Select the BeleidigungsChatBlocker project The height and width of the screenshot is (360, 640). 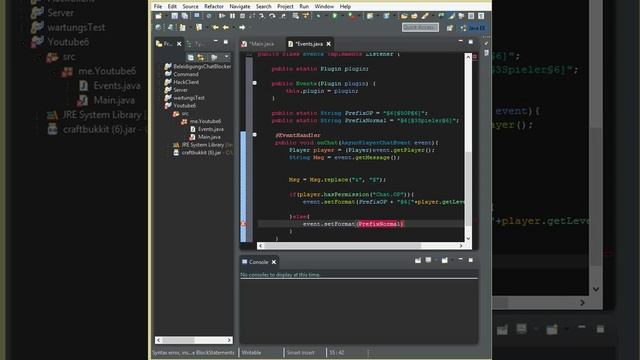click(x=198, y=66)
